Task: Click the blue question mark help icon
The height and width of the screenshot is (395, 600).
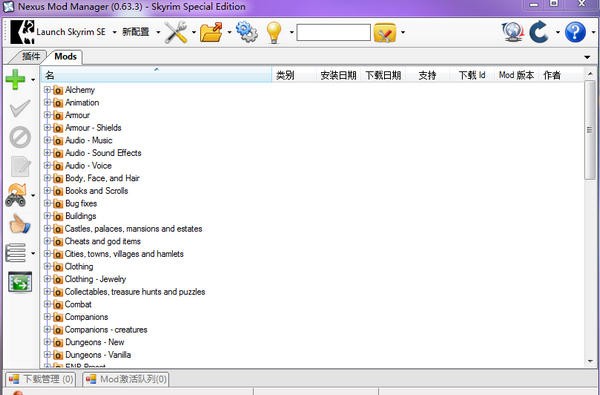Action: [575, 32]
